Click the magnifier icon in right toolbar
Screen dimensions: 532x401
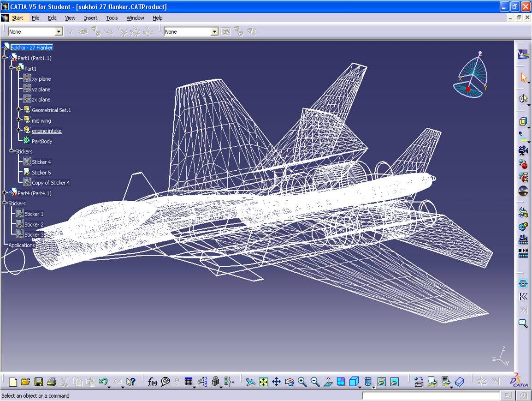click(x=523, y=323)
